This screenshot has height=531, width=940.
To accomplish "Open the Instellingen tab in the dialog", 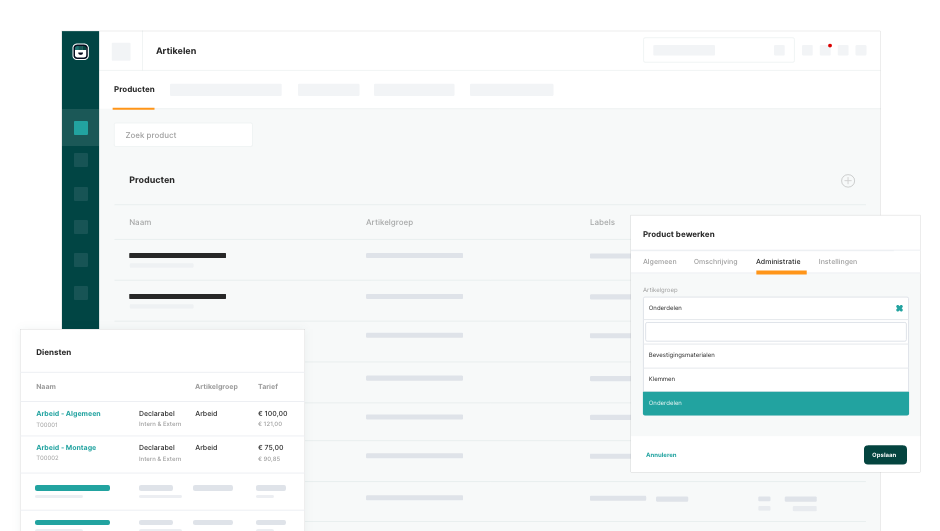I will [837, 262].
